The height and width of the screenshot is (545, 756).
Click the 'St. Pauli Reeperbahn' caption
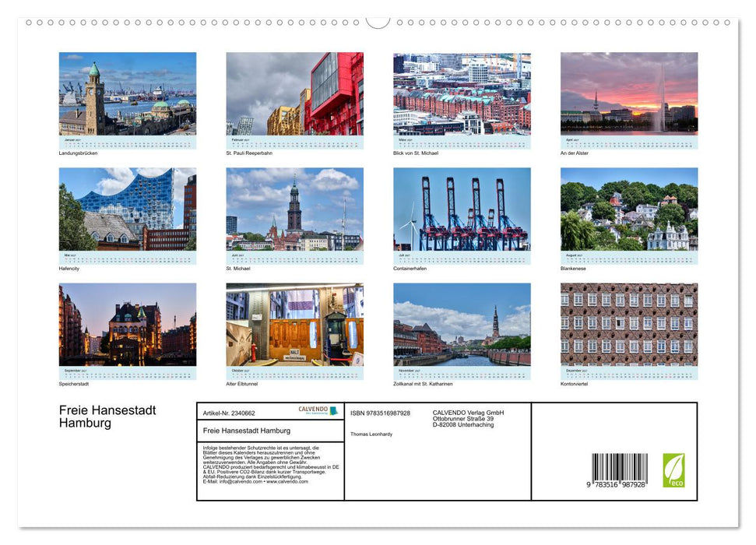click(249, 153)
